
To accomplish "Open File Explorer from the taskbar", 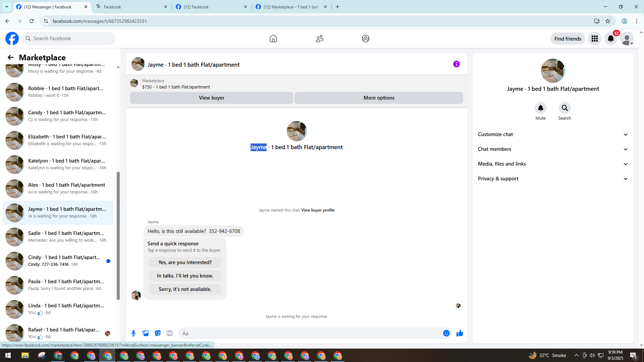I will tap(25, 355).
